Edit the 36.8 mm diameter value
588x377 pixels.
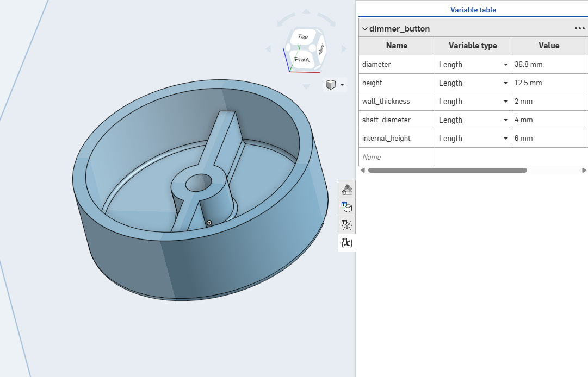tap(549, 65)
